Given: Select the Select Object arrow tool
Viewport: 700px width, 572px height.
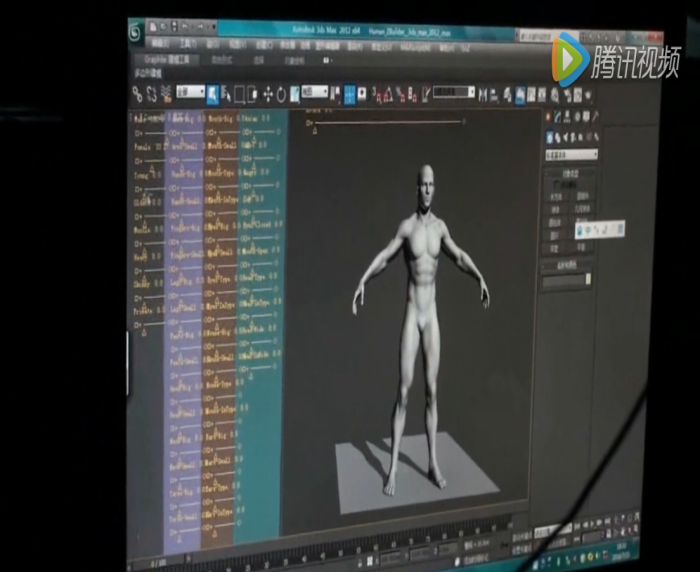Looking at the screenshot, I should [212, 95].
